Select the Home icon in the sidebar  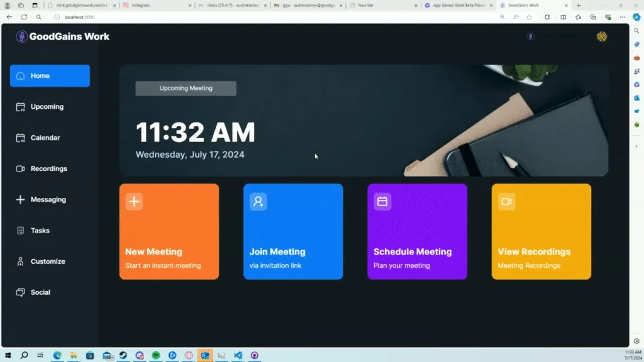click(19, 75)
